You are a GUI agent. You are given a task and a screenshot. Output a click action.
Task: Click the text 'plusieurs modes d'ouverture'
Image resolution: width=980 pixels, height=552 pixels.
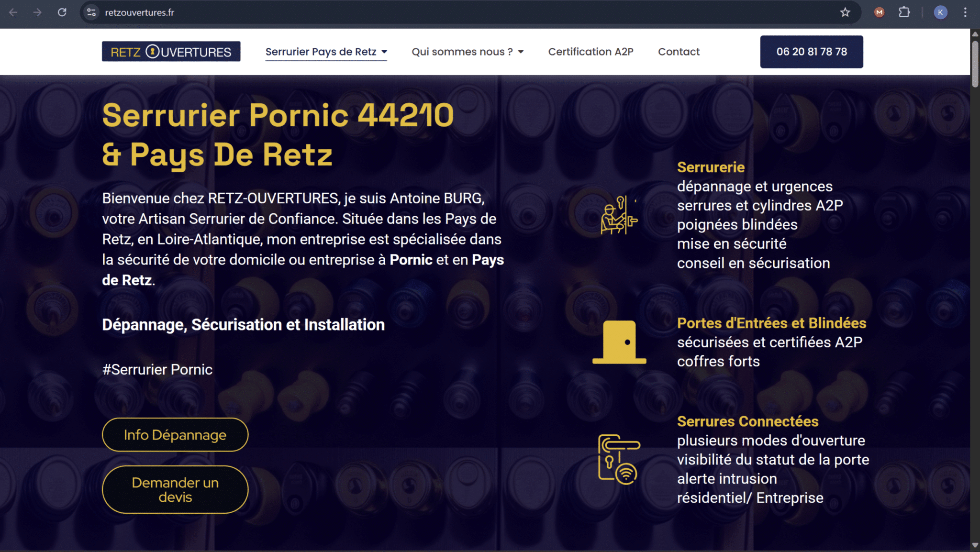tap(771, 440)
